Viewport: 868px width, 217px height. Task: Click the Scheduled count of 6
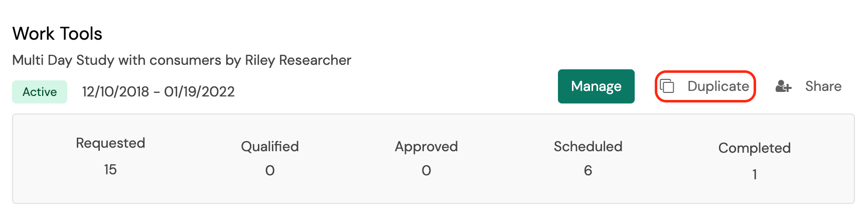point(588,171)
